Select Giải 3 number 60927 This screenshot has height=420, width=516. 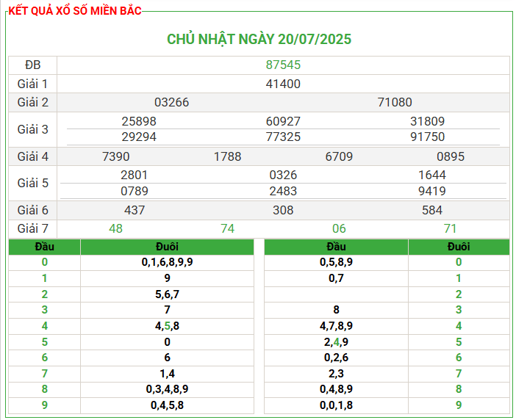(x=283, y=121)
